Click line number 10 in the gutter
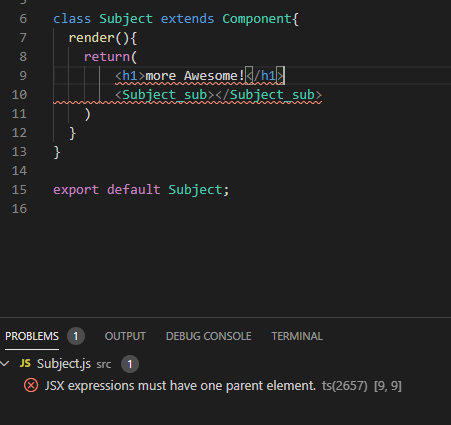This screenshot has height=425, width=451. click(19, 95)
